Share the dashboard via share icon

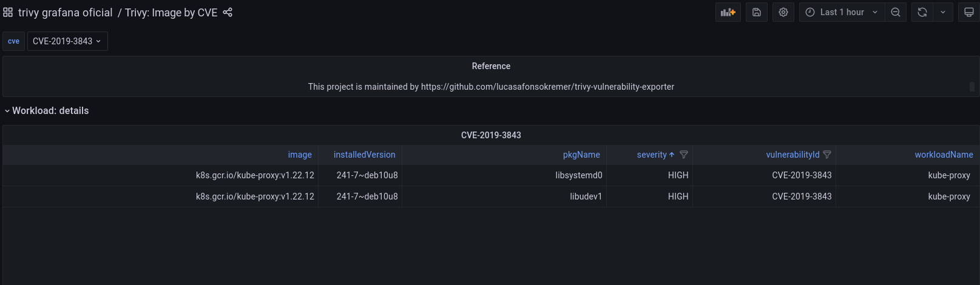(x=228, y=12)
